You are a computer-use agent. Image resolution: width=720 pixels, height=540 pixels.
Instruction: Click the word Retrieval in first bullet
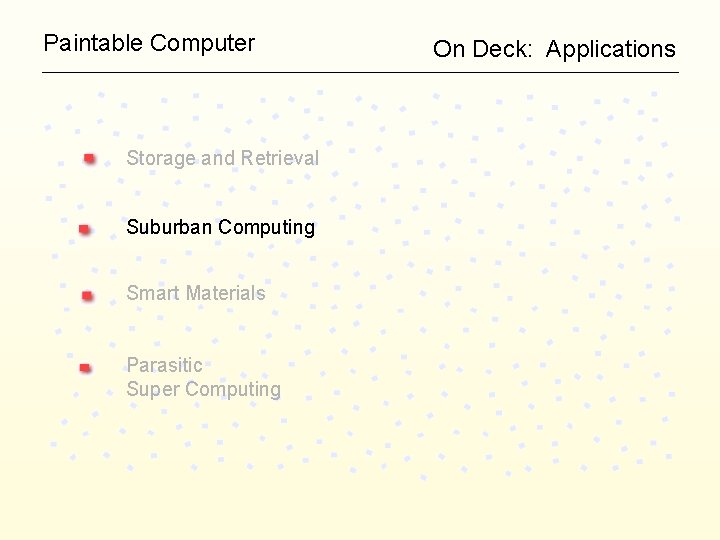pos(280,158)
